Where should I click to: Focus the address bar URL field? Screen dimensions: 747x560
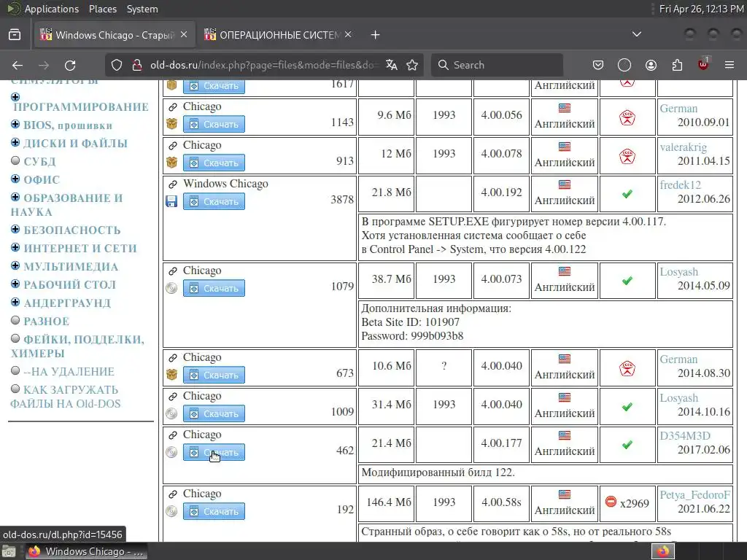(264, 65)
